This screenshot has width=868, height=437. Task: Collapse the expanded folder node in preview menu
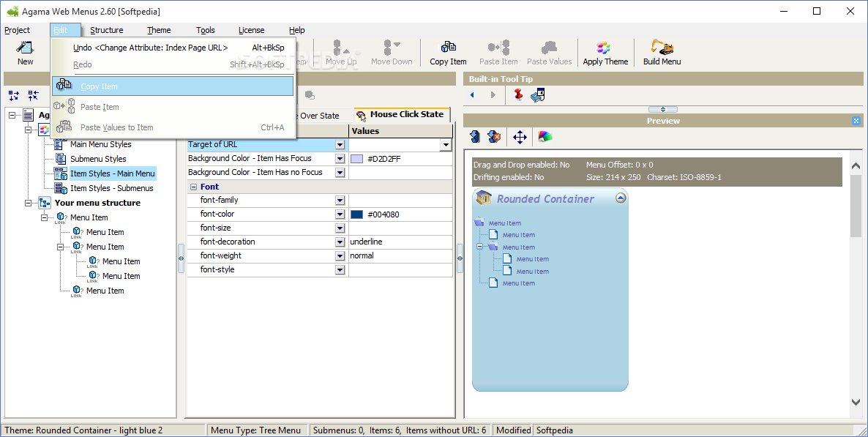480,247
